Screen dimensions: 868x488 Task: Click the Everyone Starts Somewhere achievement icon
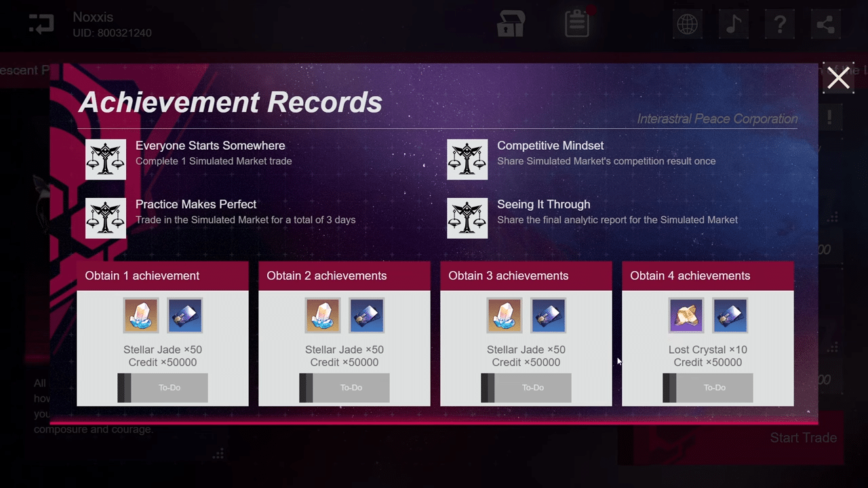(106, 159)
